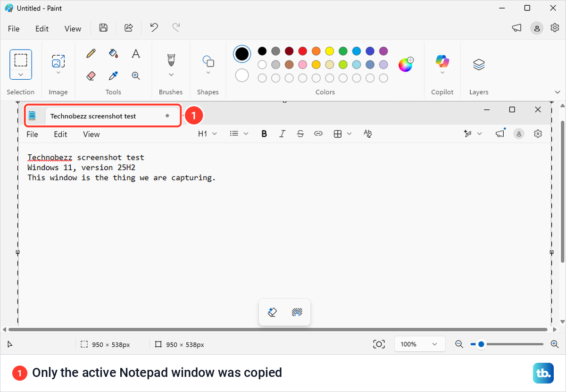
Task: Pick the orange color swatch
Action: [x=316, y=51]
